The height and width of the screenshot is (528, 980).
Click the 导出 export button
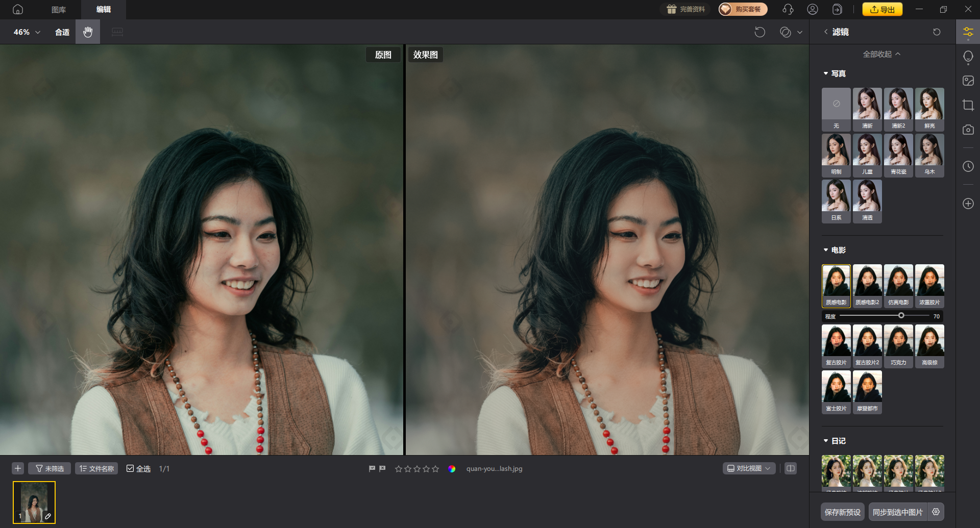pyautogui.click(x=882, y=9)
